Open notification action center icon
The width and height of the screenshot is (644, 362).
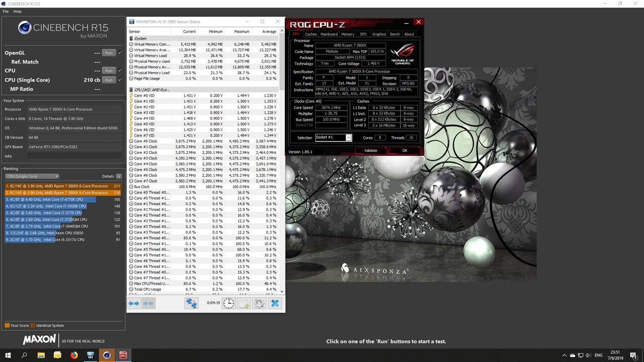tap(635, 355)
